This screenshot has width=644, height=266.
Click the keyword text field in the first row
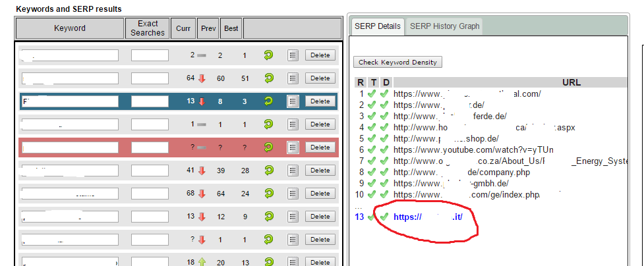[x=69, y=55]
